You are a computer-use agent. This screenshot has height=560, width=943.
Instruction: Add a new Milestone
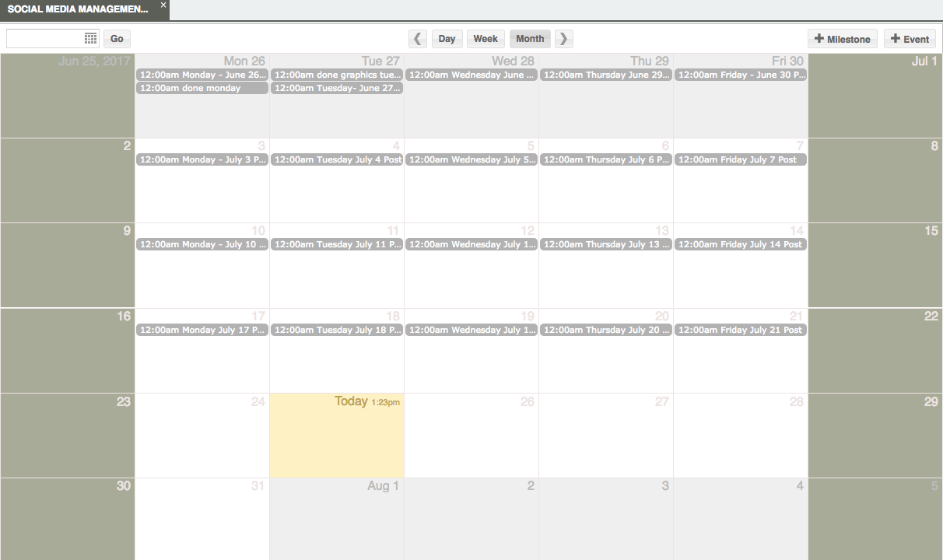[843, 39]
